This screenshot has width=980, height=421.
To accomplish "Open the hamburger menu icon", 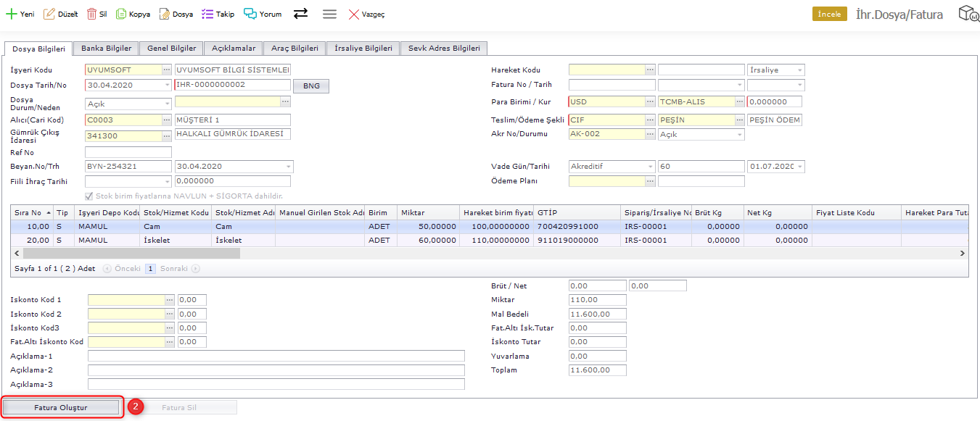I will pos(329,14).
